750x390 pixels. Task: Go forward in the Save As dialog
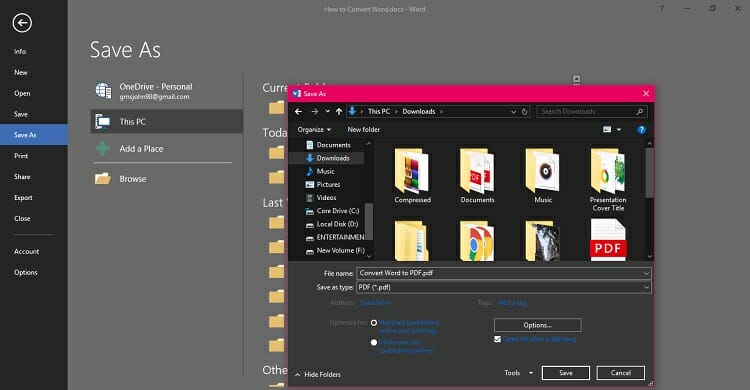tap(314, 111)
